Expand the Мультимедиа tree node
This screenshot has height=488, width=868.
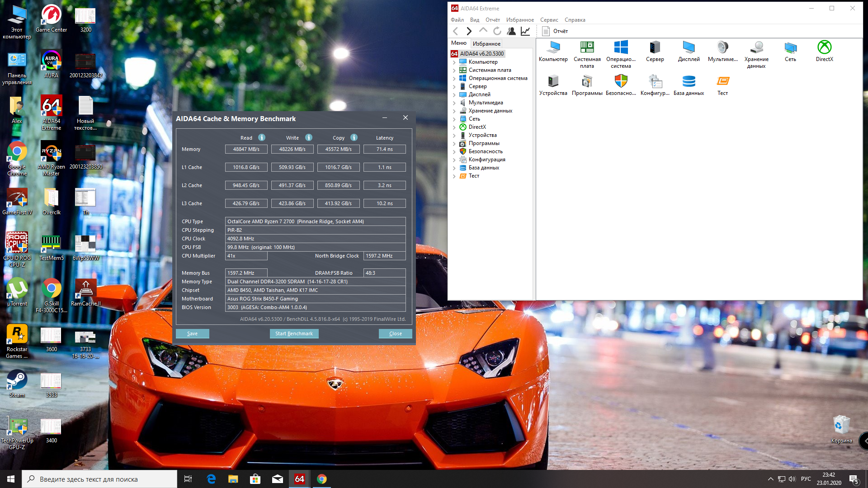click(x=454, y=103)
